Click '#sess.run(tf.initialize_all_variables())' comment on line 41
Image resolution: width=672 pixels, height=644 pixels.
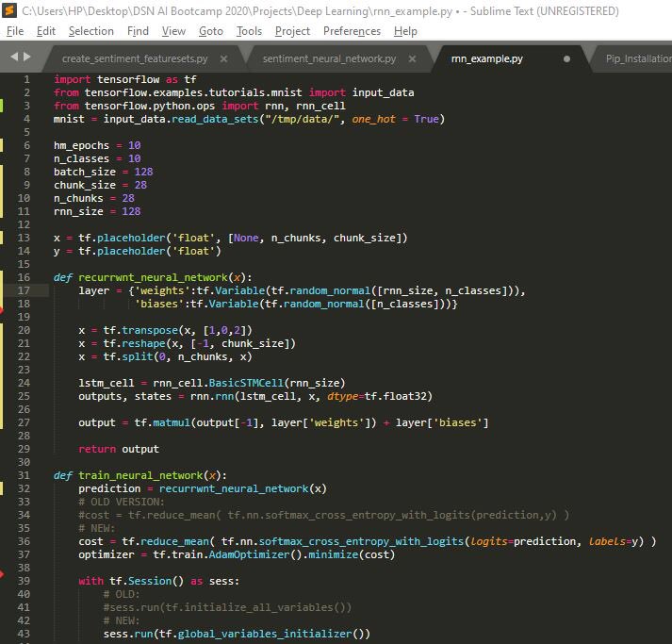pyautogui.click(x=227, y=607)
